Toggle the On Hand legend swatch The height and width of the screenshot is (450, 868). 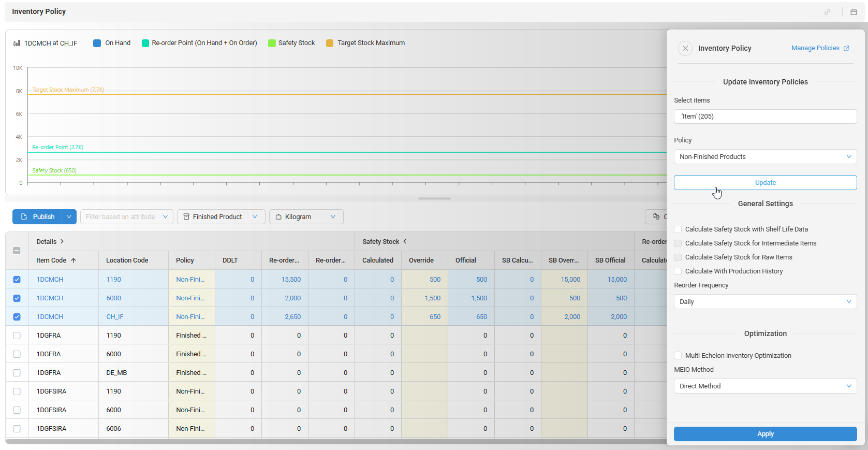pyautogui.click(x=97, y=43)
